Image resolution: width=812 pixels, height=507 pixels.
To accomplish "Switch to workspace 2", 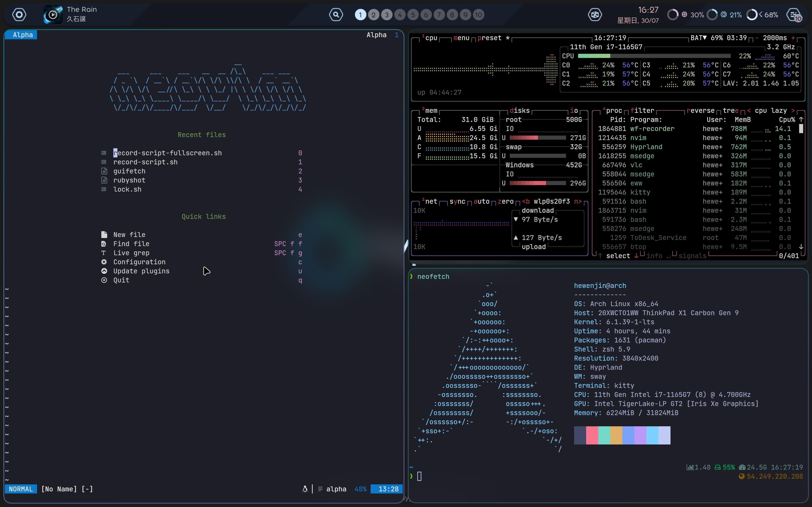I will coord(373,15).
